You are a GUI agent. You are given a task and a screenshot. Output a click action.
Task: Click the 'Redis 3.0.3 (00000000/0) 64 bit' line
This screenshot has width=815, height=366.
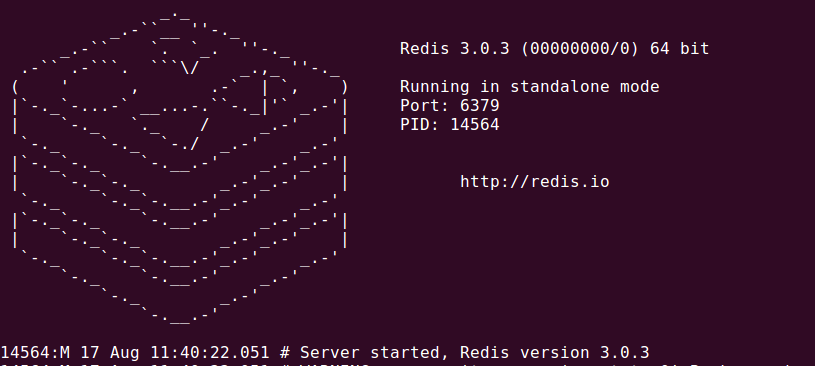coord(555,49)
